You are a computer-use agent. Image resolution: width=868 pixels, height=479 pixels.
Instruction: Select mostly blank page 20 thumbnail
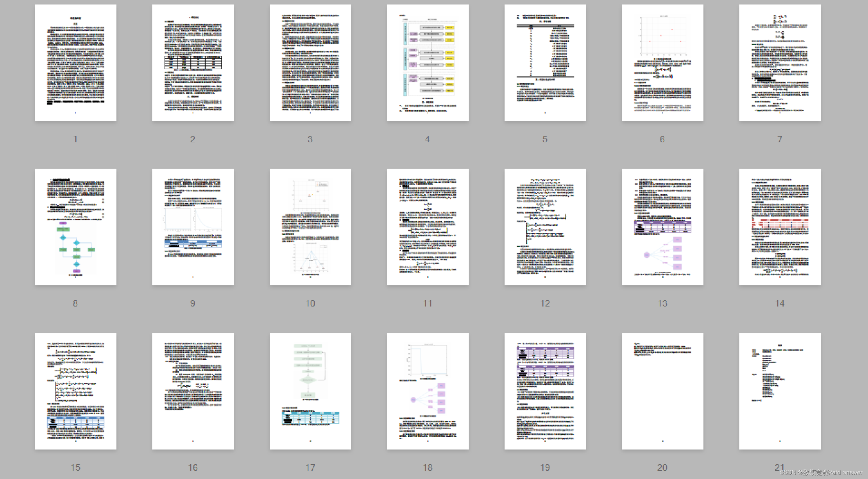(662, 391)
